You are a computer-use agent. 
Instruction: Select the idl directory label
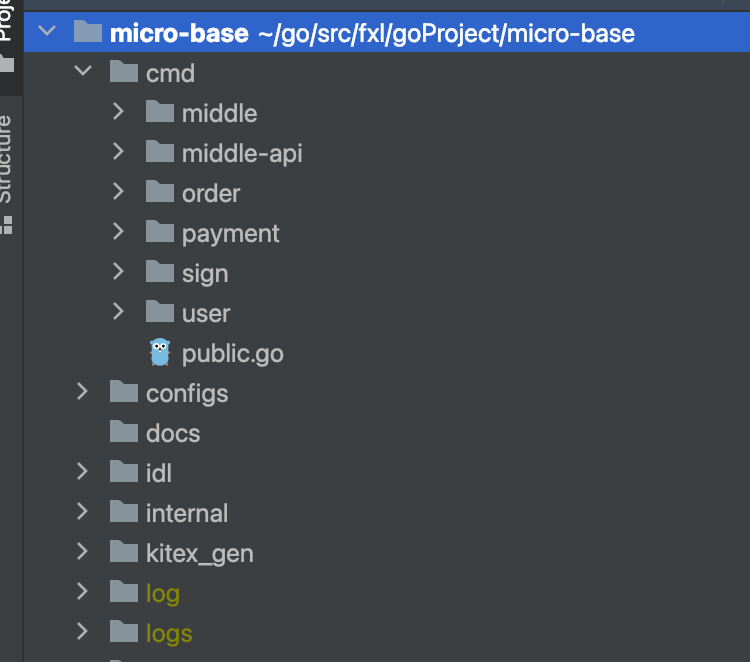pyautogui.click(x=159, y=473)
